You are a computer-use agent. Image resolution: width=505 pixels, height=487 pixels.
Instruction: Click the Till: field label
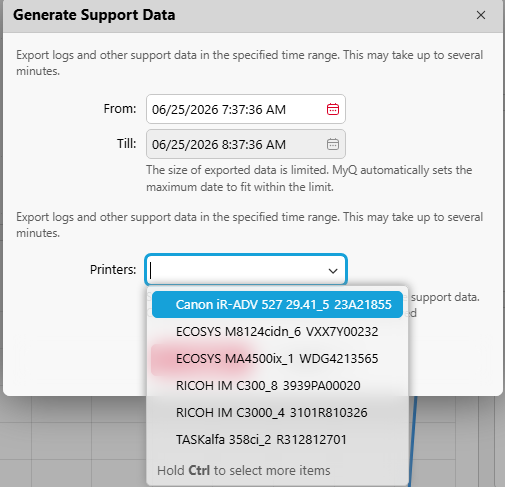click(127, 144)
